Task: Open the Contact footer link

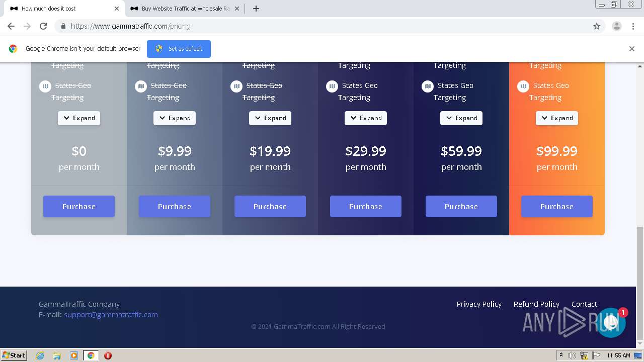Action: pos(584,304)
